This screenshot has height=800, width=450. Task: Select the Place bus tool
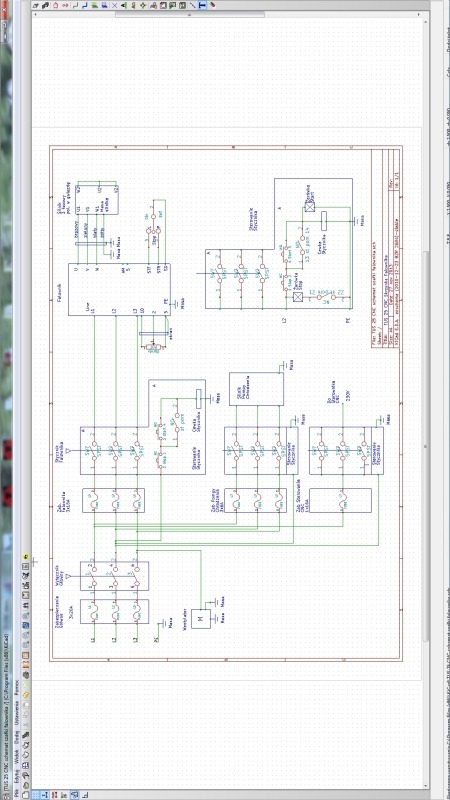[85, 5]
